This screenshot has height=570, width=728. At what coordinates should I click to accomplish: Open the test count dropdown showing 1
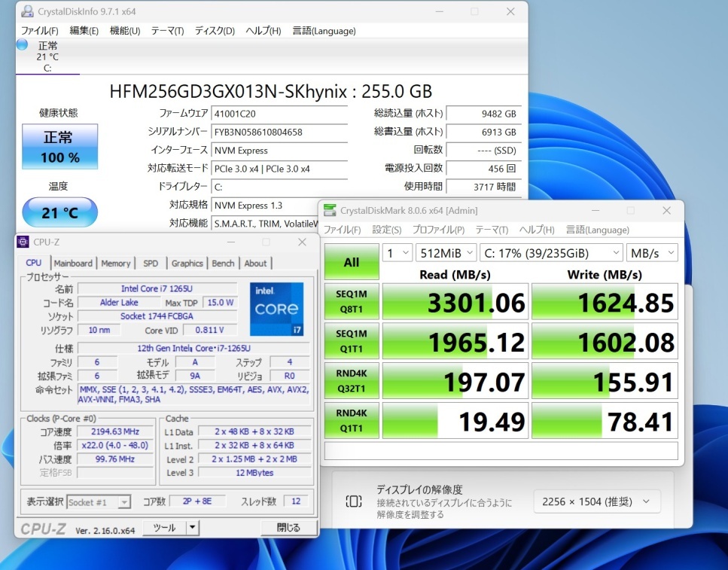(398, 253)
